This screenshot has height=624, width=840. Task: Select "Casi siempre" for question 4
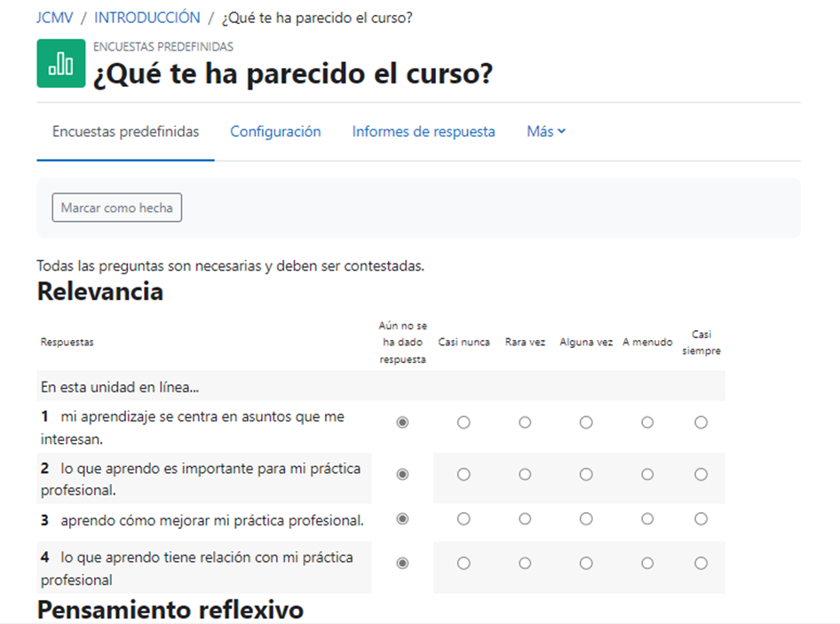[701, 563]
